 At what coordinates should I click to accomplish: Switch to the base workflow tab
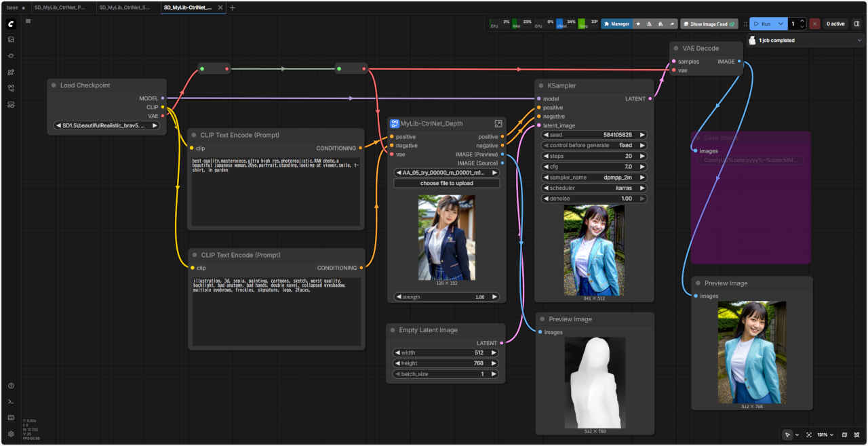[x=13, y=7]
